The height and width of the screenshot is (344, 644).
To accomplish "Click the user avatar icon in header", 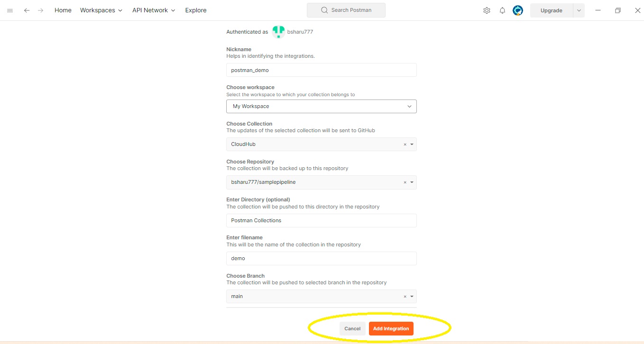I will coord(518,10).
